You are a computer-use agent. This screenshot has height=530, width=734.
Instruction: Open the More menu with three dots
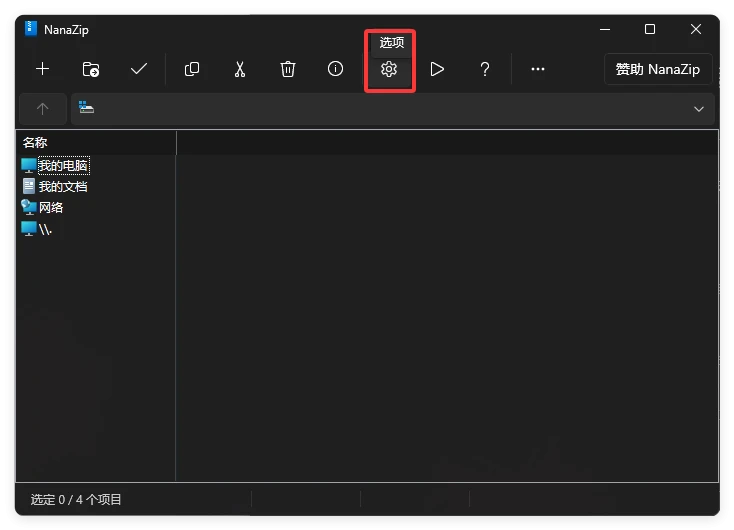click(538, 69)
